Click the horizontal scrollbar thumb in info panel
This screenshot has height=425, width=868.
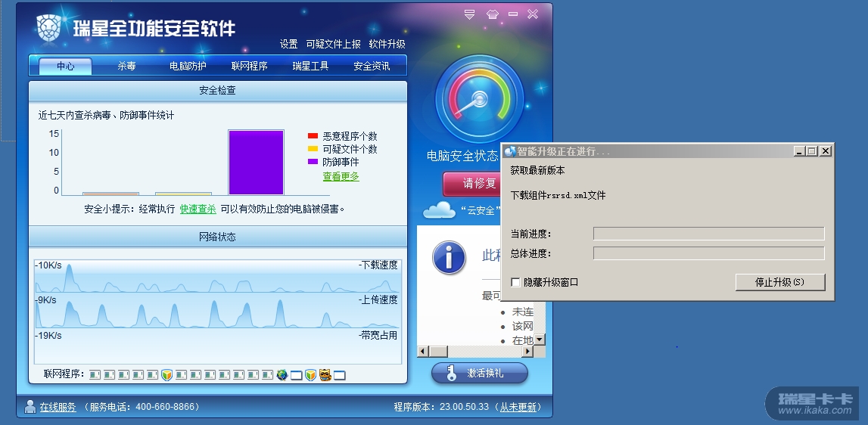pyautogui.click(x=438, y=352)
